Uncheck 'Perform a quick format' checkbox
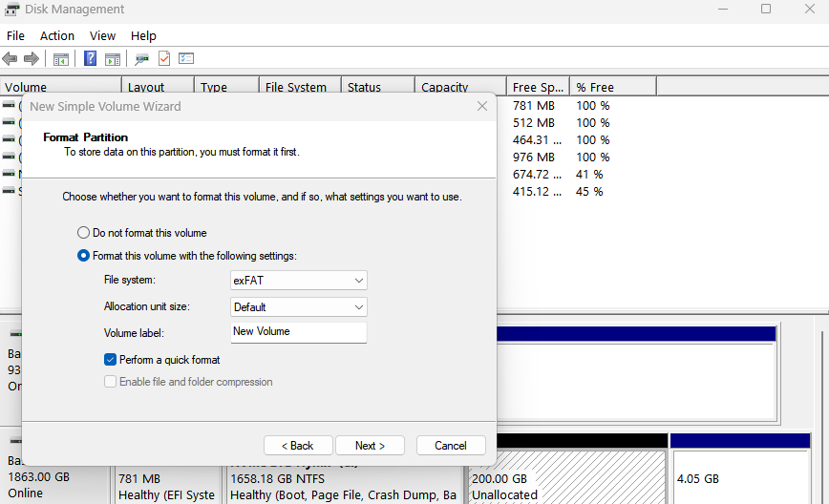Viewport: 829px width, 504px height. [111, 360]
